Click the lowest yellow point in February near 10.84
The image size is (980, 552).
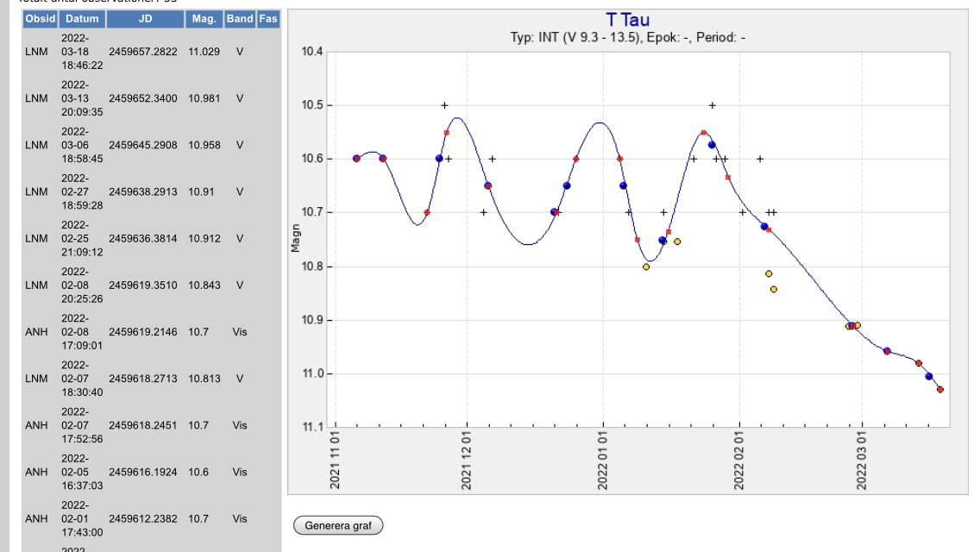pyautogui.click(x=774, y=289)
